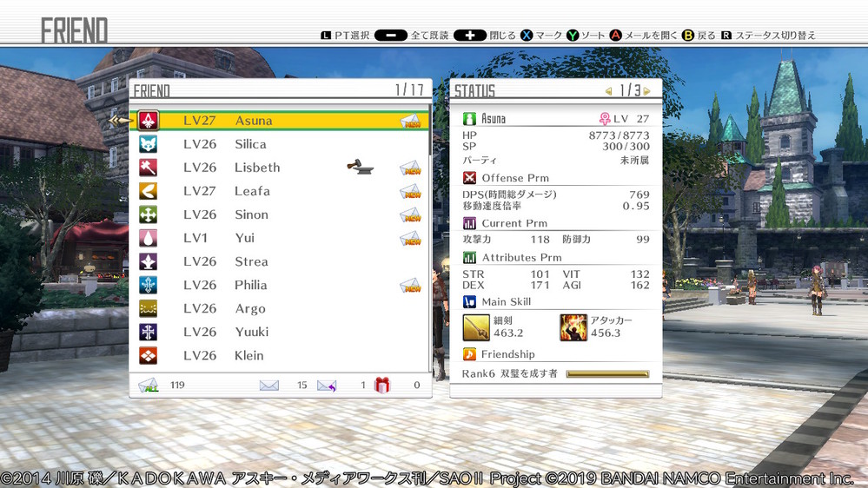Click the DPS value 769

639,195
